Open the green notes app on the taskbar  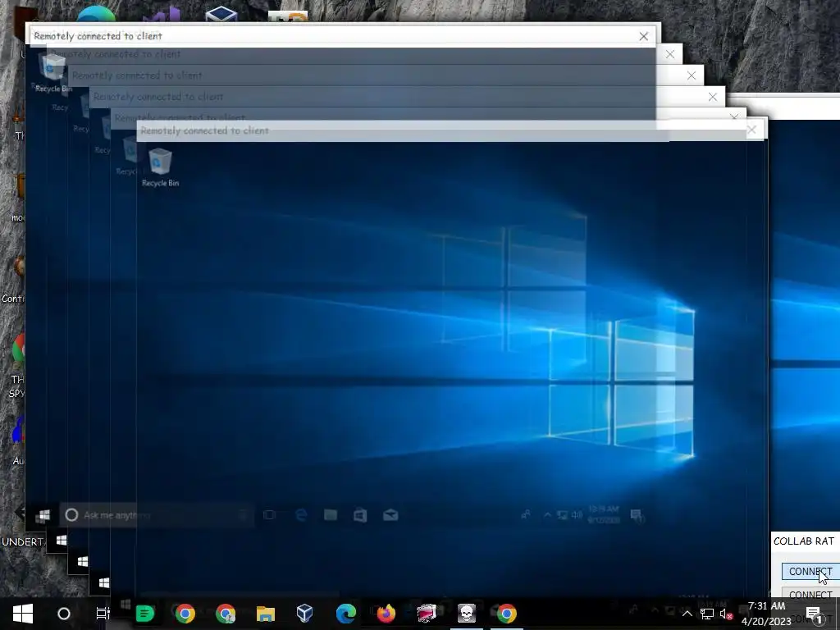[144, 614]
